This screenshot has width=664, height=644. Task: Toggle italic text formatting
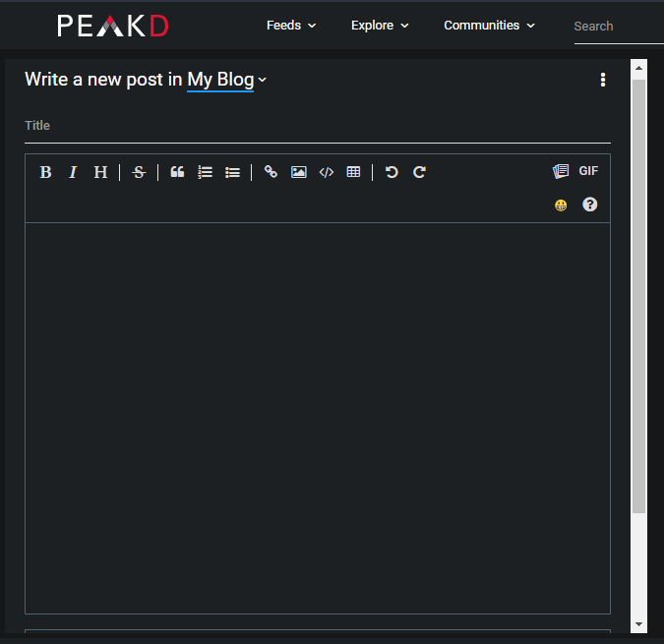(73, 172)
